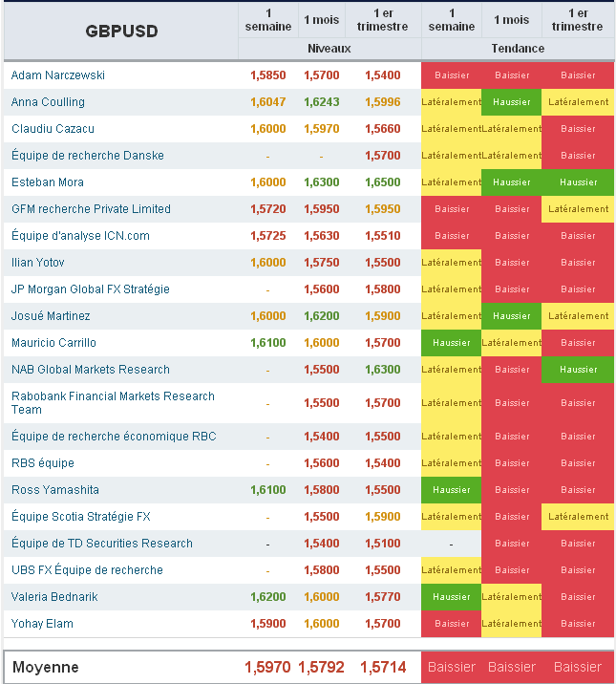Open Équipe Scotia Stratégie FX link
Image resolution: width=616 pixels, height=684 pixels.
[x=80, y=517]
